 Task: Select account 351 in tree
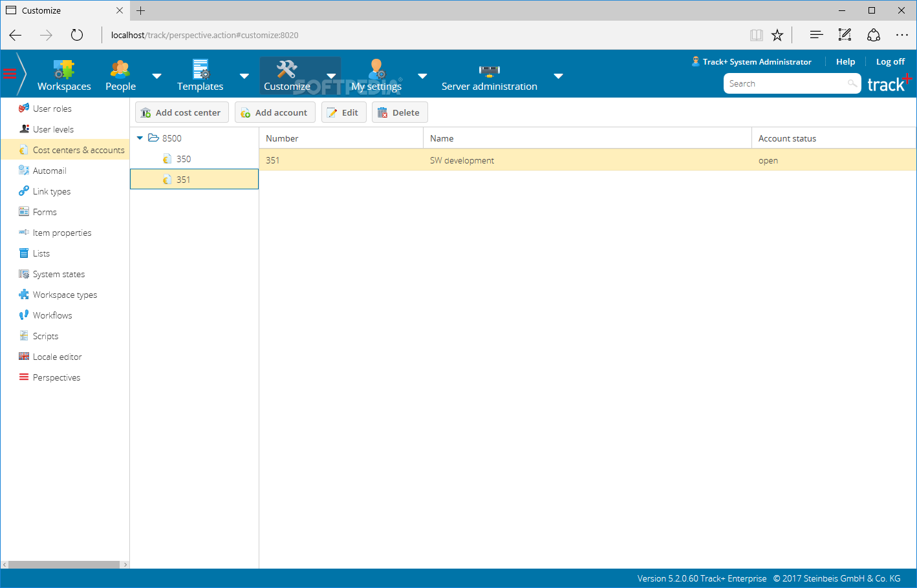coord(194,179)
